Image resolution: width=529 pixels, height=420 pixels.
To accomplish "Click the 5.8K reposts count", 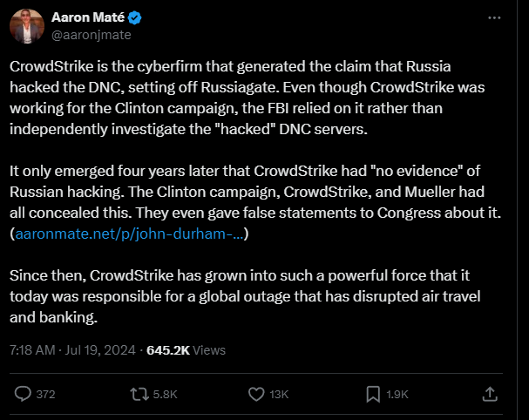I will click(165, 395).
